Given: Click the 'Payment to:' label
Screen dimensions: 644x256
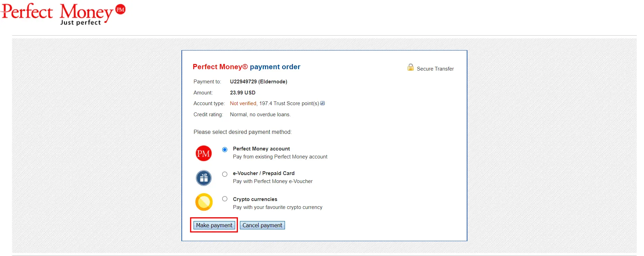Looking at the screenshot, I should [x=207, y=82].
